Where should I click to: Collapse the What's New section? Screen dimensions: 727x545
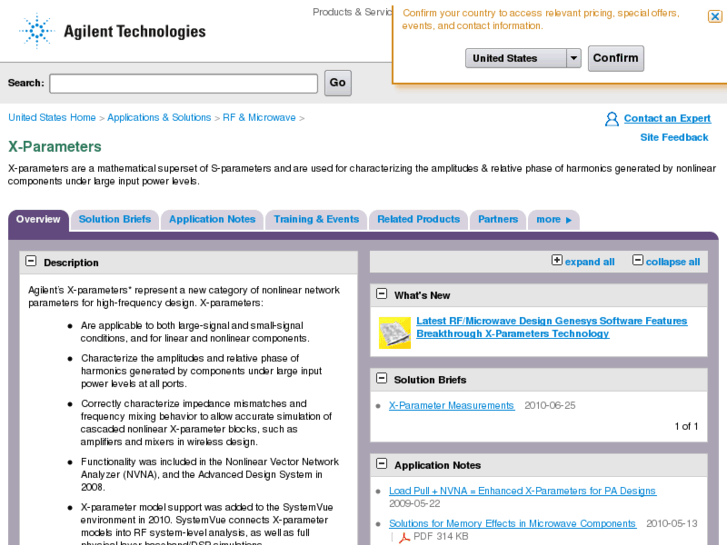coord(382,294)
